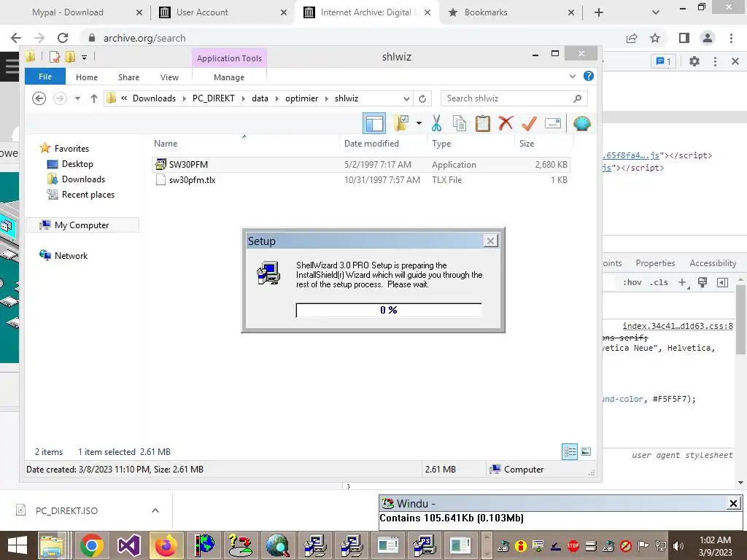747x560 pixels.
Task: Click optimier in the address breadcrumb
Action: [301, 98]
